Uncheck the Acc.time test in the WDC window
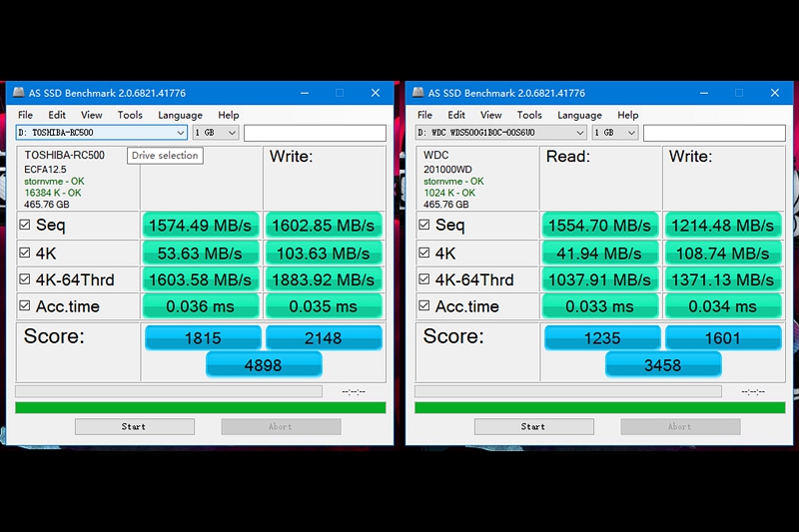799x532 pixels. point(423,305)
